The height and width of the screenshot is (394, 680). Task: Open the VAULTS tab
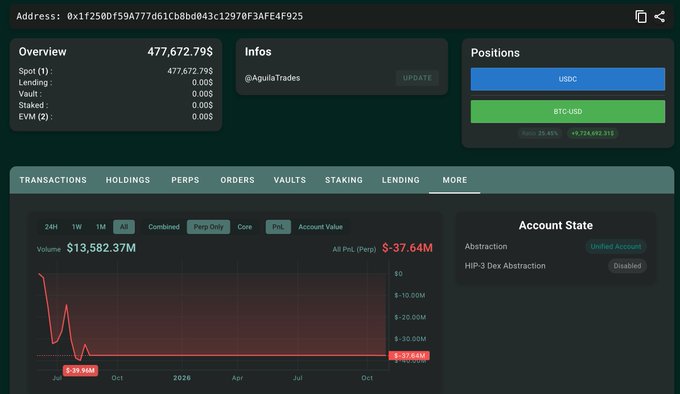pos(290,180)
